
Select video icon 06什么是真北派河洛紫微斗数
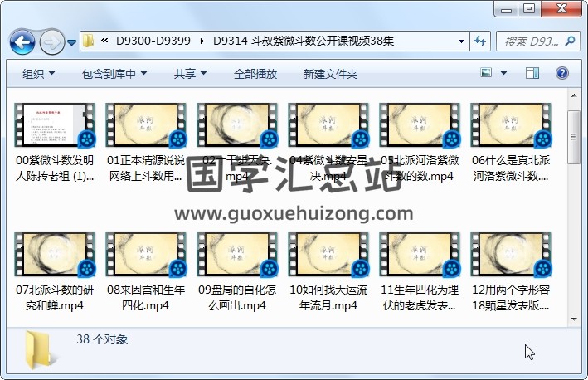511,125
